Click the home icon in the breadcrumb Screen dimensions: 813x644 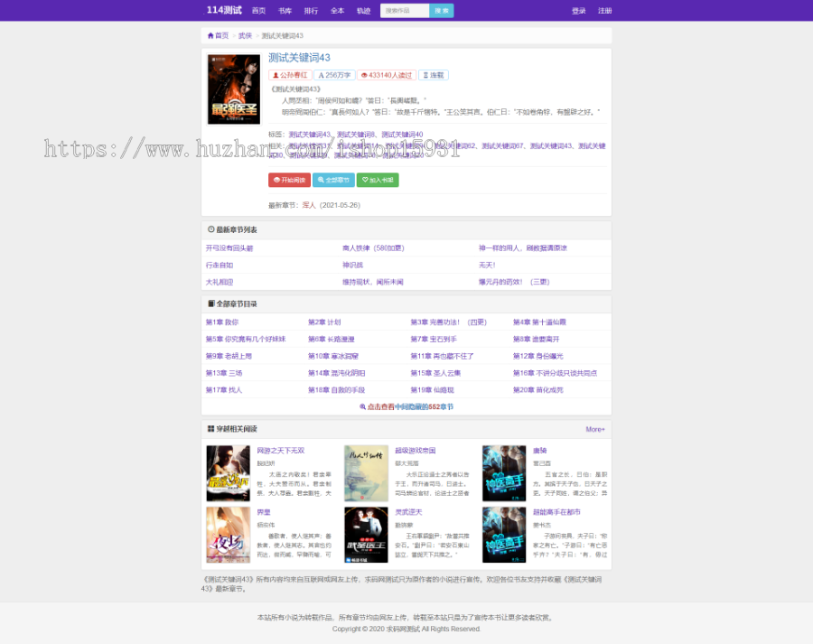point(210,36)
